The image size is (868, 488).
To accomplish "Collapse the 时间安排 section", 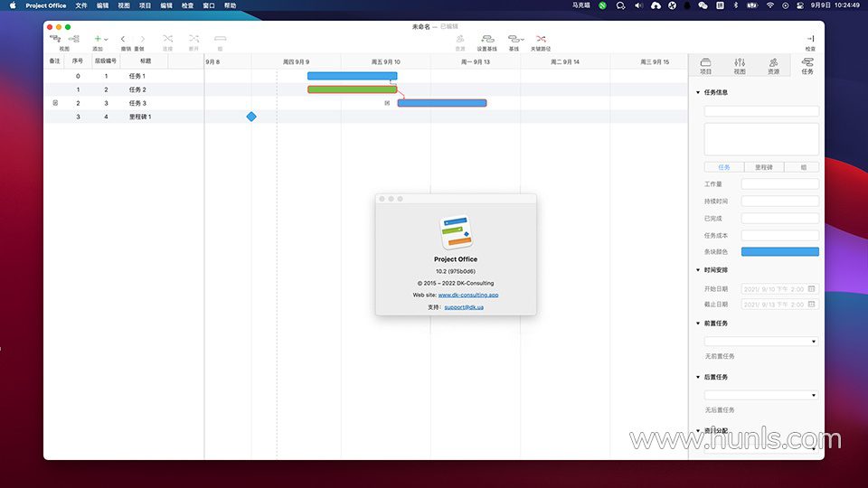I will [697, 270].
